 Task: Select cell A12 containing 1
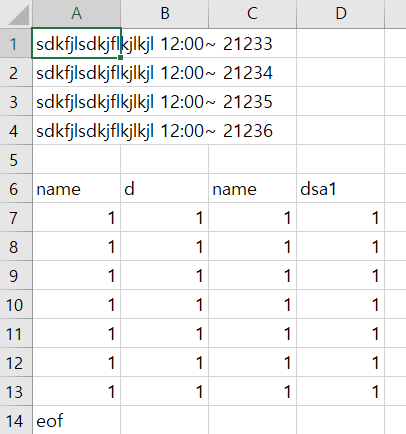[76, 362]
